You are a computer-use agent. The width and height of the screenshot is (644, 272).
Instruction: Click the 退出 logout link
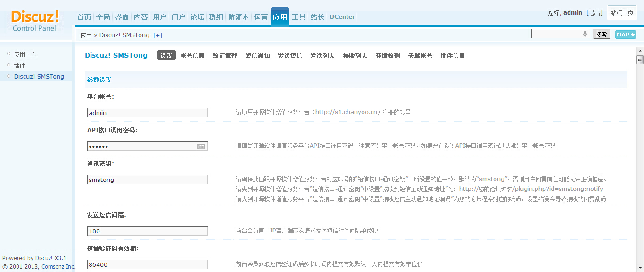tap(594, 13)
